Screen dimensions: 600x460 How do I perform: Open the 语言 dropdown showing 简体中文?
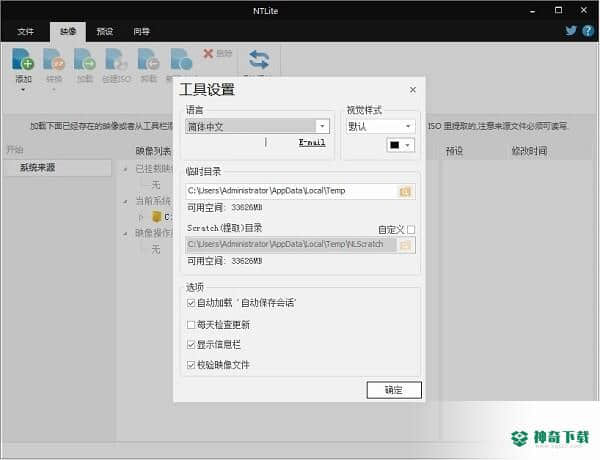pos(258,126)
